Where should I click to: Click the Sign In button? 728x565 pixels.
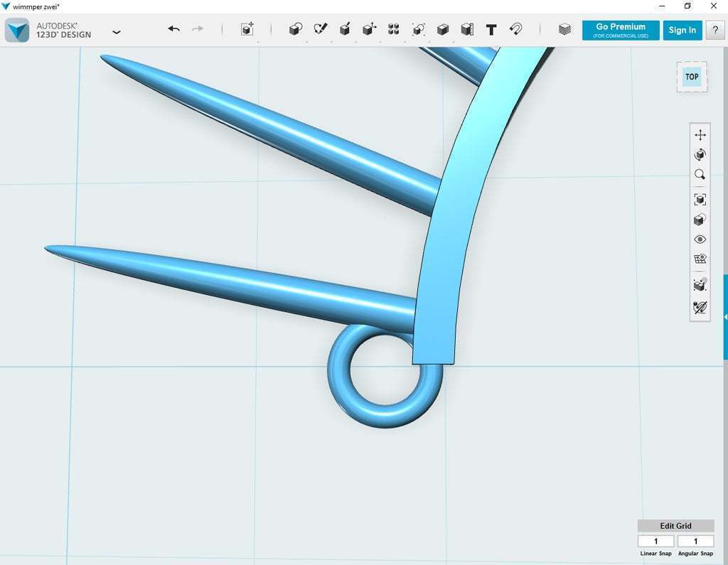click(682, 30)
